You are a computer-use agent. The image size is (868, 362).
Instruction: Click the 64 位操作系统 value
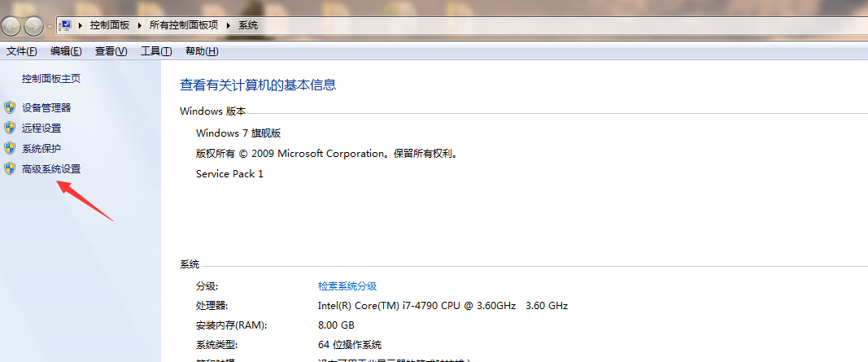tap(350, 345)
